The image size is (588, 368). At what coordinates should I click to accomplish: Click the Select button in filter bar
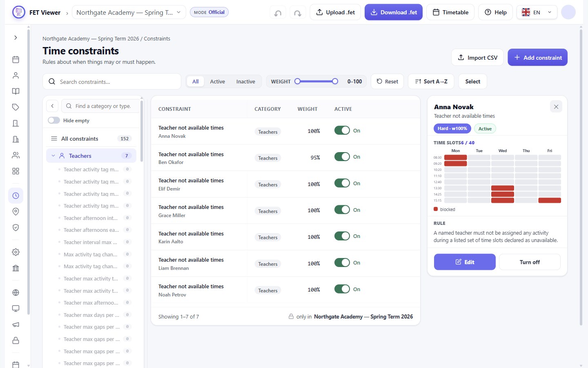point(473,81)
